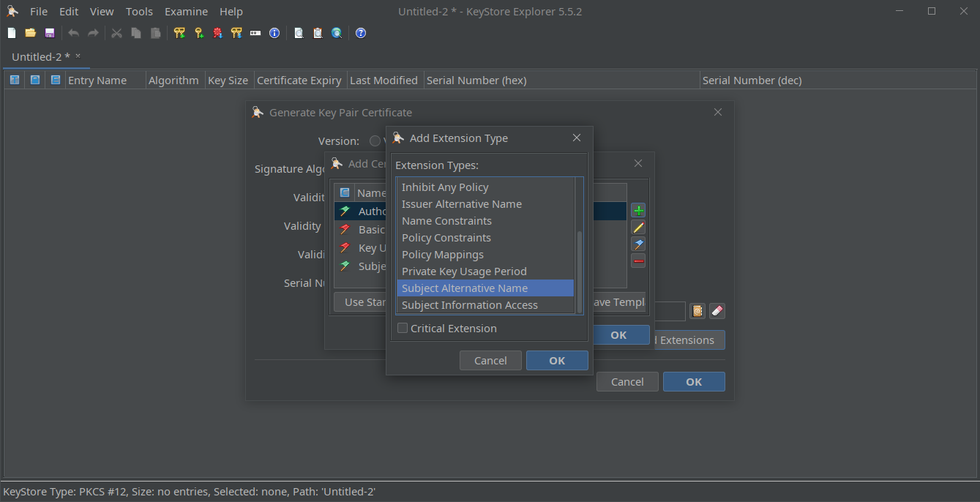Click the eraser clear icon

[717, 311]
